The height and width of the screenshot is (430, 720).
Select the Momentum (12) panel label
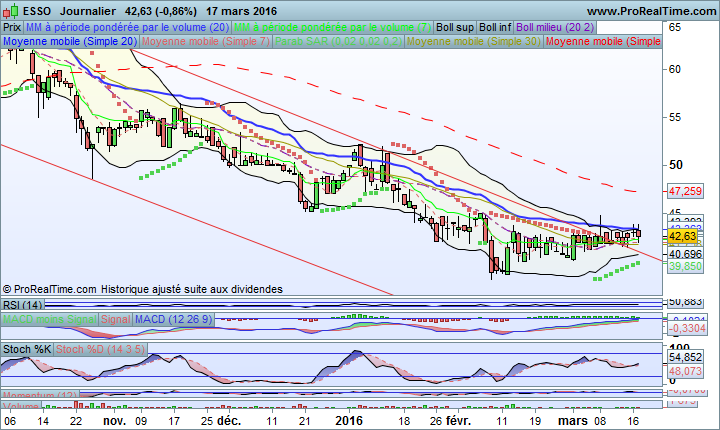click(x=40, y=395)
